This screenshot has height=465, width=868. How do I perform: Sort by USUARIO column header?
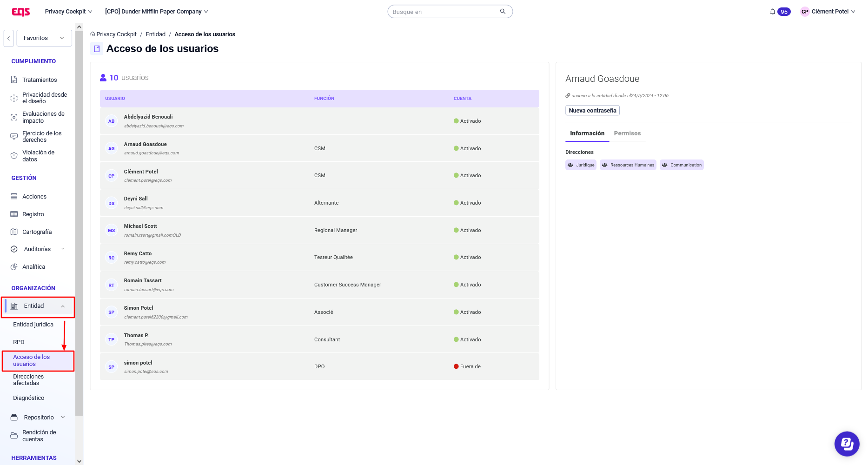point(115,99)
